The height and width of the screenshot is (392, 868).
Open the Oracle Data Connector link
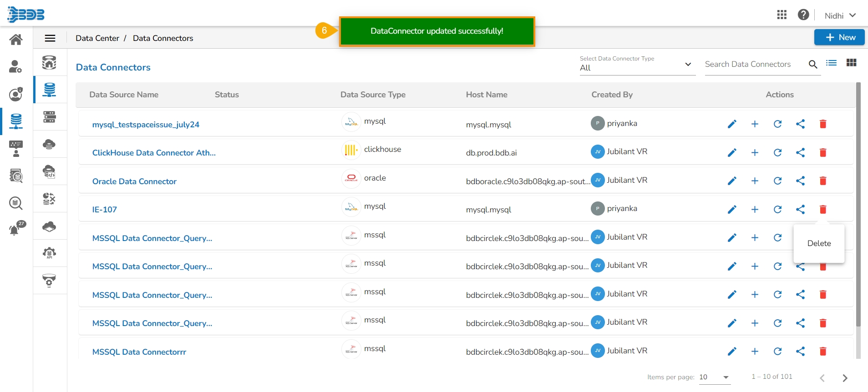(134, 181)
